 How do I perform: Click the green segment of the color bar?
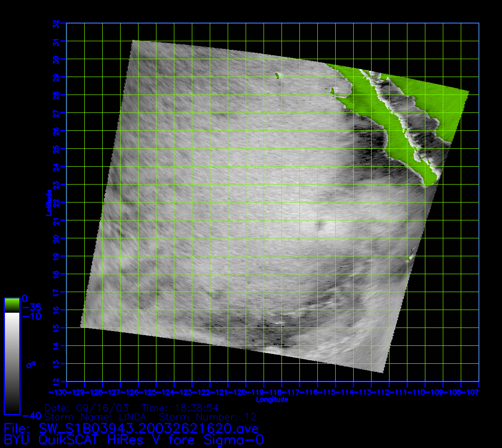click(x=12, y=305)
